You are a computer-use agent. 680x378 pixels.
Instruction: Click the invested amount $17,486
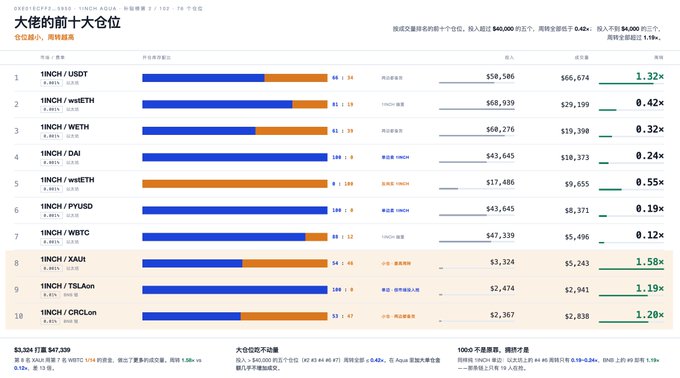(x=500, y=182)
